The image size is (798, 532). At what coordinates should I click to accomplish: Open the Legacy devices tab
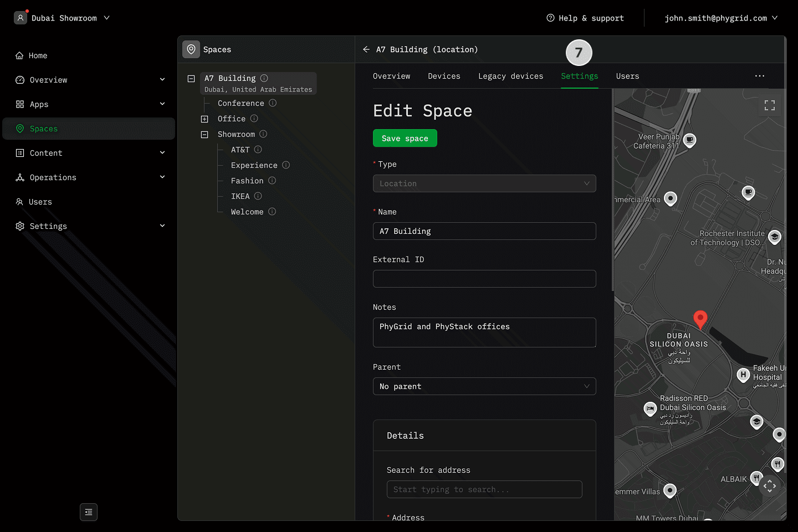pos(510,76)
